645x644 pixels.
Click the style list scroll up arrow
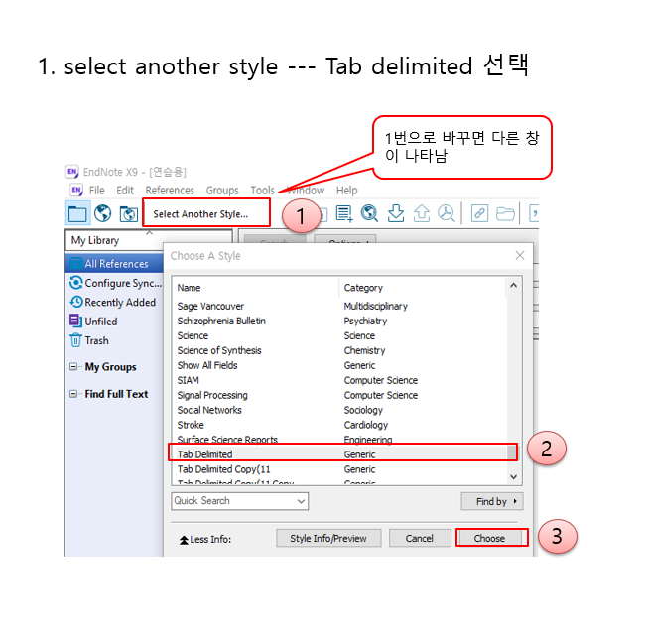(x=513, y=285)
